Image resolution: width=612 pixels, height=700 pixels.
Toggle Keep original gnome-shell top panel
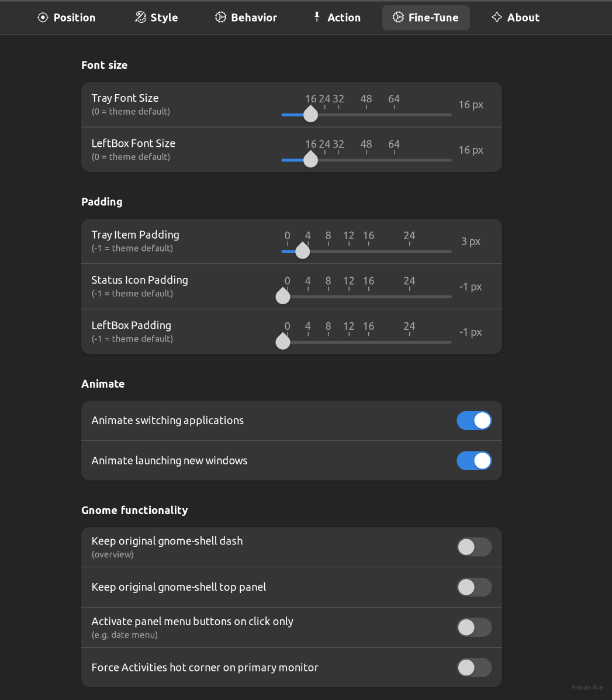point(474,587)
